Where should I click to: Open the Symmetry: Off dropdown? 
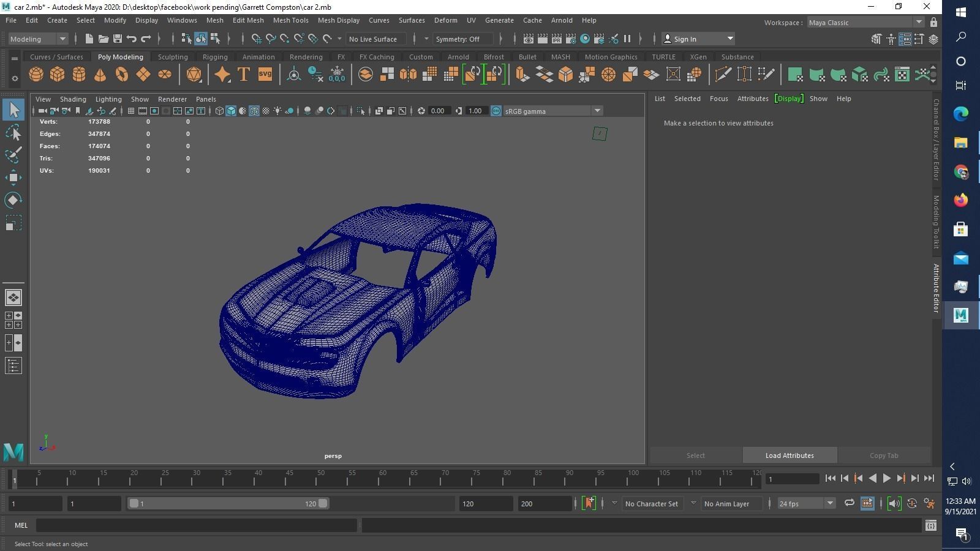pyautogui.click(x=462, y=39)
